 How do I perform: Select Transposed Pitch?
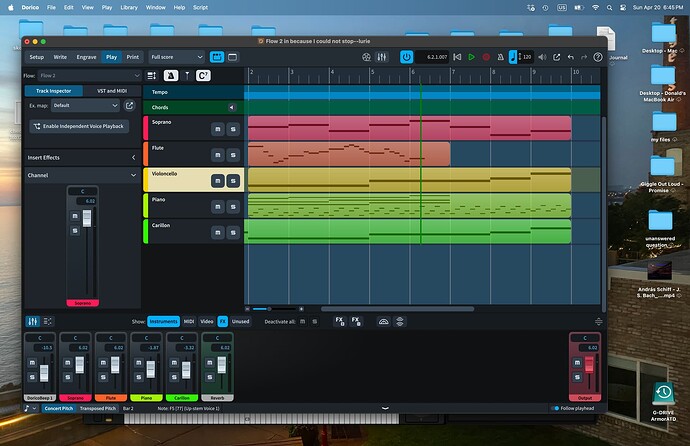click(98, 409)
